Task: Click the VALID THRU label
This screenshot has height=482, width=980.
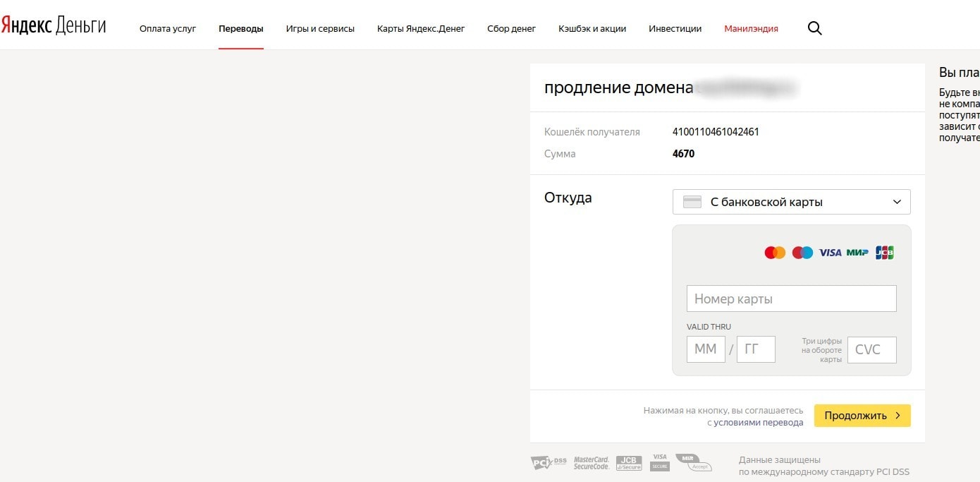Action: pos(709,327)
